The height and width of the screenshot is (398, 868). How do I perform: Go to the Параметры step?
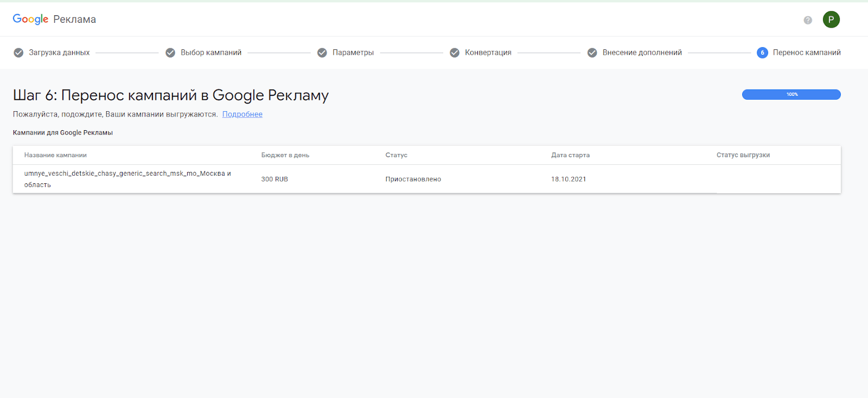click(x=353, y=53)
